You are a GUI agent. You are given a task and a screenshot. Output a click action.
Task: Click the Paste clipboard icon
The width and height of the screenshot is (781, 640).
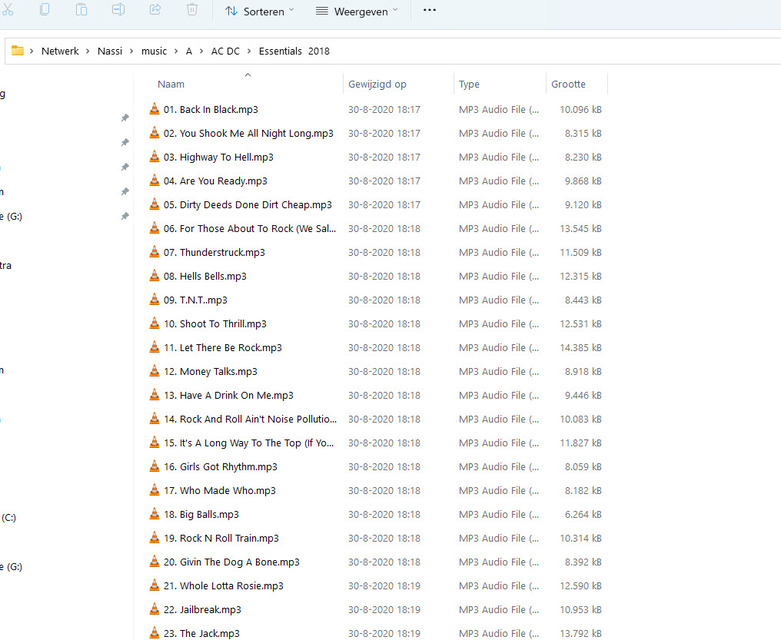81,10
